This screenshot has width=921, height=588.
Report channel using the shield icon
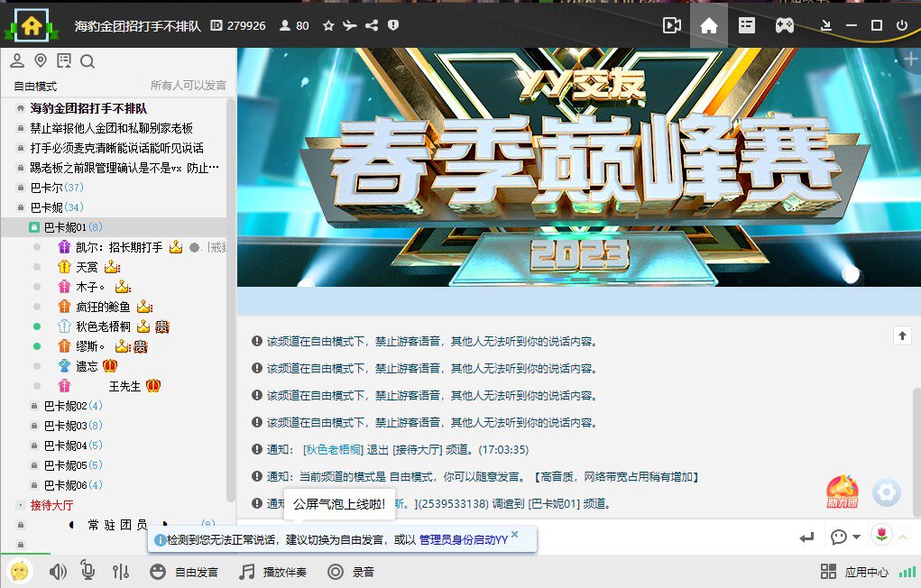[x=393, y=25]
